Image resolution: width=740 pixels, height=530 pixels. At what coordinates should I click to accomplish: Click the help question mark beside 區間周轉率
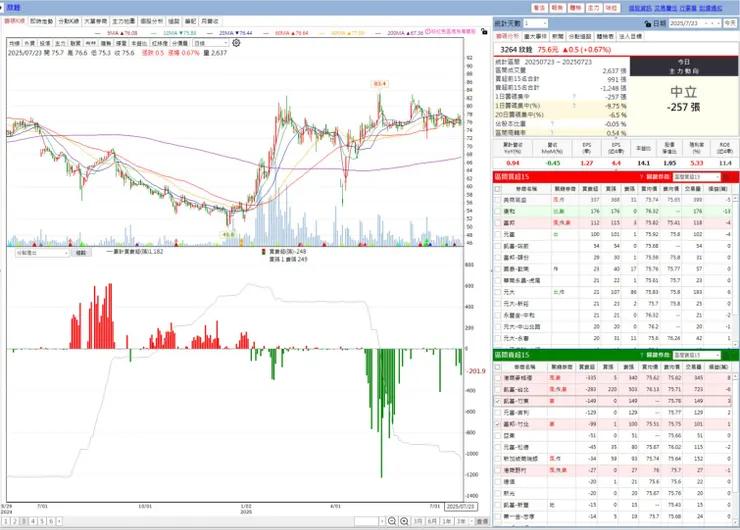point(552,133)
